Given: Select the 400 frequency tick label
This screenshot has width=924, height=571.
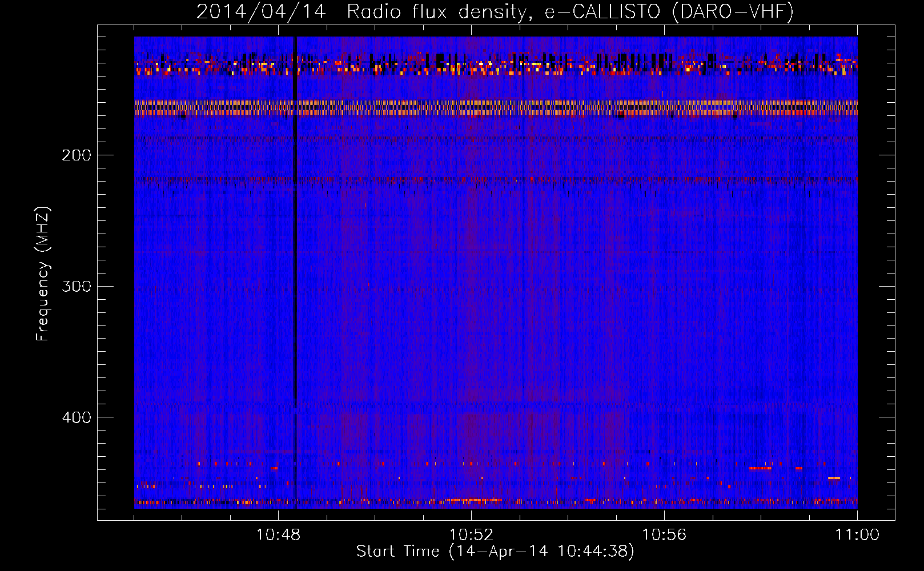Looking at the screenshot, I should pos(77,417).
